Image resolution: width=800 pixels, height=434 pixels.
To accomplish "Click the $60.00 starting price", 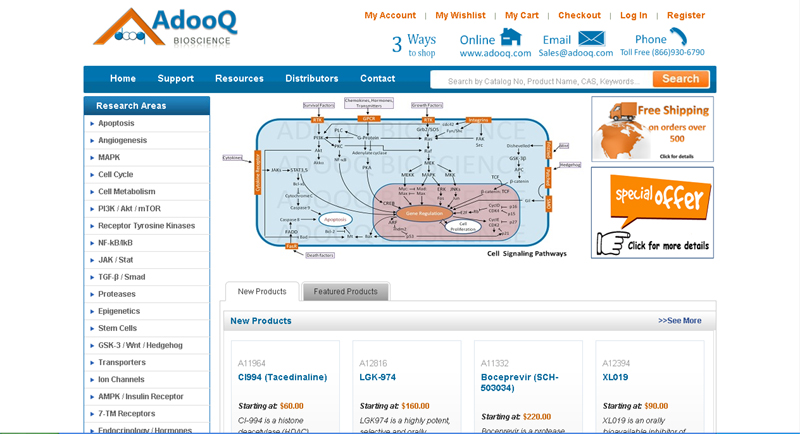I will point(292,406).
